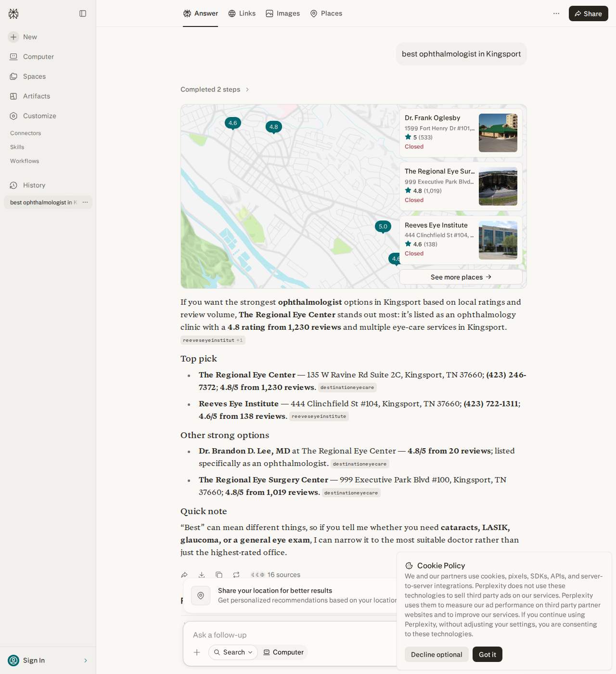
Task: Open thread options for best ophthalmologist history item
Action: click(x=85, y=202)
